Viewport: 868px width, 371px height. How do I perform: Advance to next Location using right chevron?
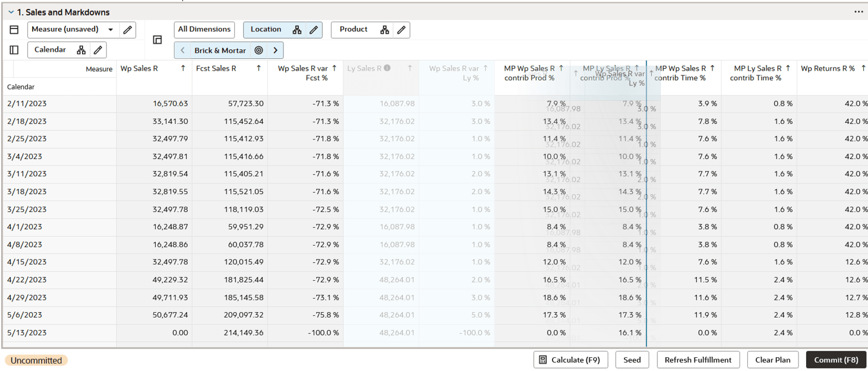click(x=274, y=50)
